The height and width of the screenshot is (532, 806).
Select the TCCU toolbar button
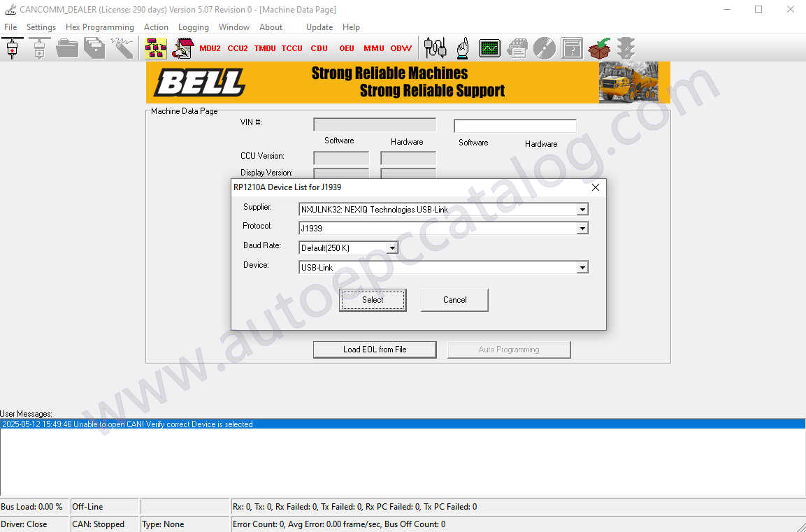[x=292, y=48]
